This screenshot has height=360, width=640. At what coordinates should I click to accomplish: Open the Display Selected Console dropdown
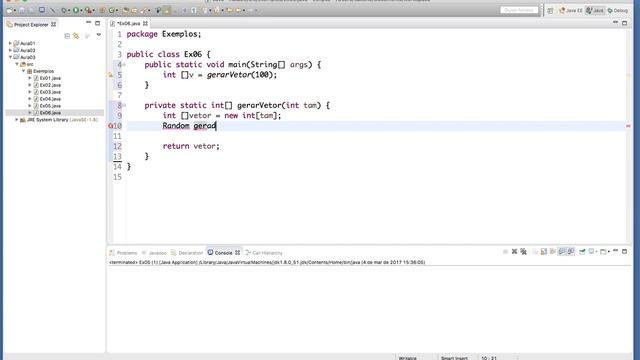[x=596, y=251]
